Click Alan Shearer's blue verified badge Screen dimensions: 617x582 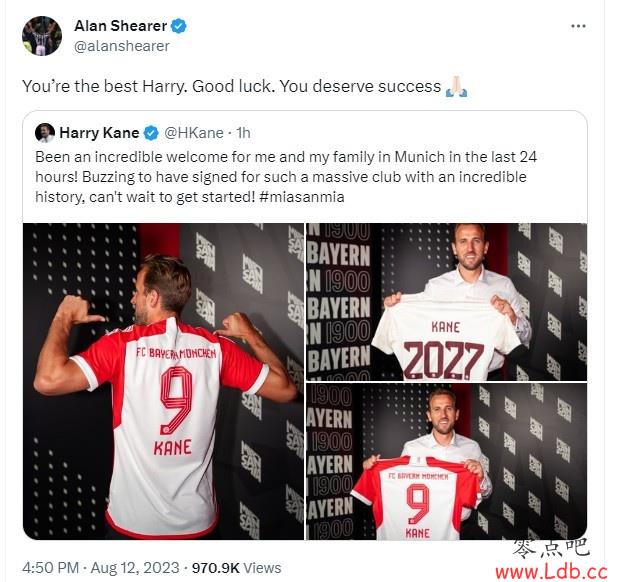179,26
